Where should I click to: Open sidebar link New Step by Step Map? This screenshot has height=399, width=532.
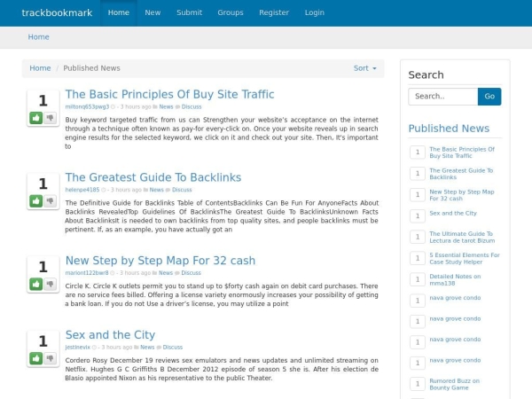click(x=462, y=195)
